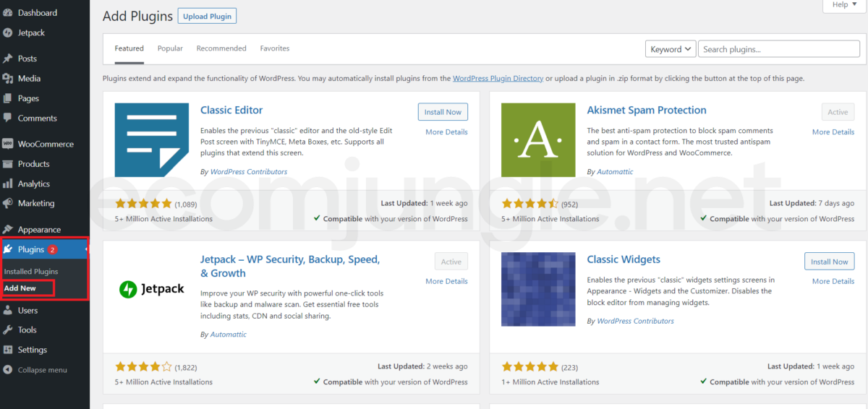Switch to the Popular tab
Screen dimensions: 868x409
[x=170, y=48]
